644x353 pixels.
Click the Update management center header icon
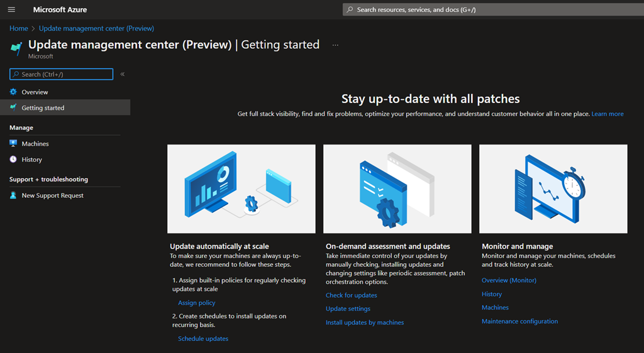click(16, 48)
